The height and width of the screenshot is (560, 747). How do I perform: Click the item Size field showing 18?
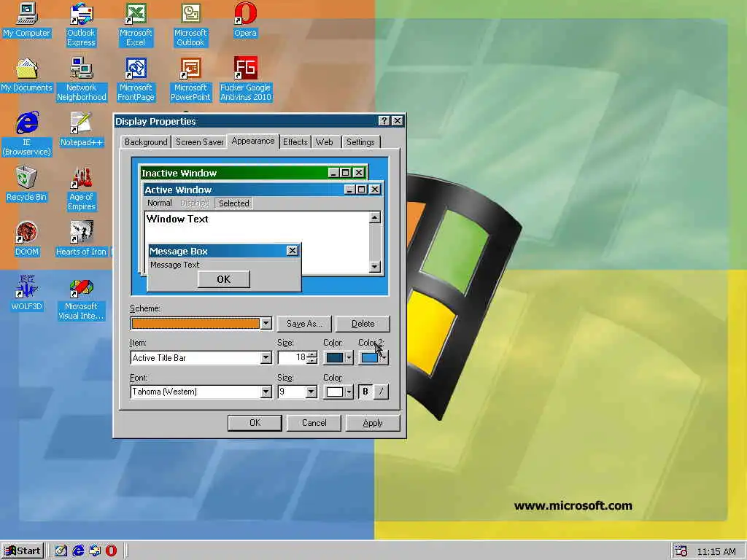click(293, 357)
